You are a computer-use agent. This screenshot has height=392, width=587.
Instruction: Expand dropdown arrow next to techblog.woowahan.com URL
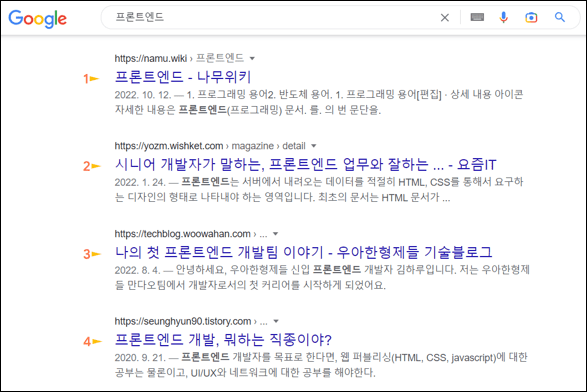point(276,234)
